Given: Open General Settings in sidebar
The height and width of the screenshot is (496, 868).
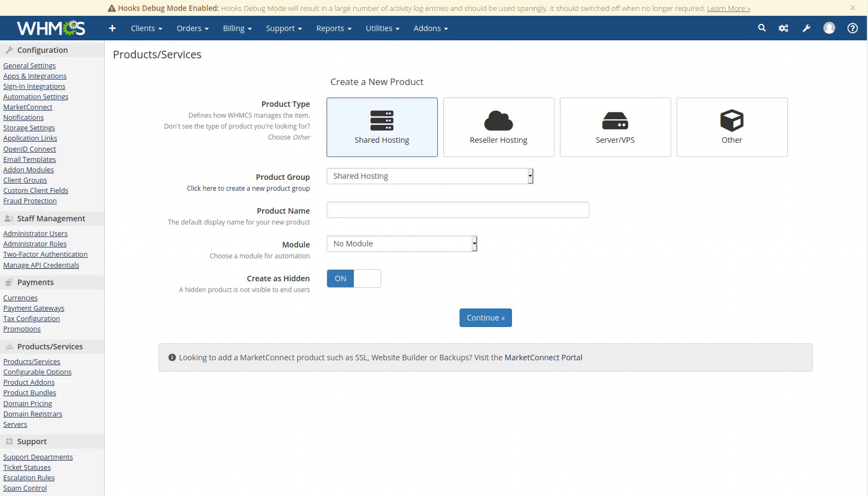Looking at the screenshot, I should (29, 65).
